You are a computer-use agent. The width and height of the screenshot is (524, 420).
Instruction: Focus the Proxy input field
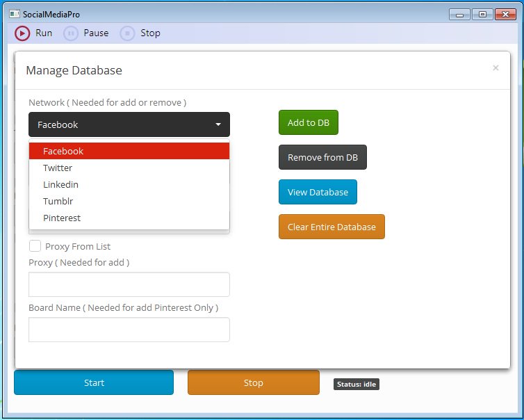coord(129,284)
